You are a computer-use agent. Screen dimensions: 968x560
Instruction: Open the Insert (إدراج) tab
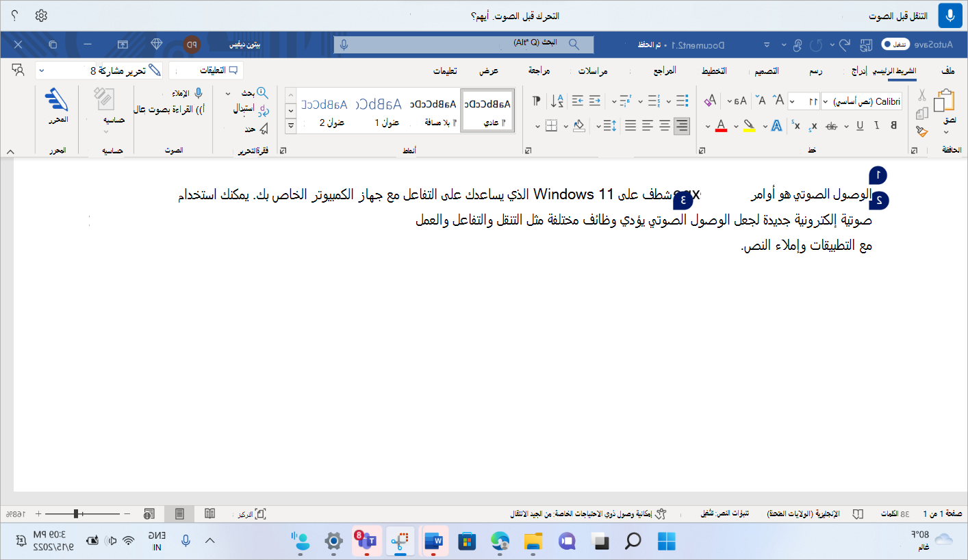(x=860, y=71)
